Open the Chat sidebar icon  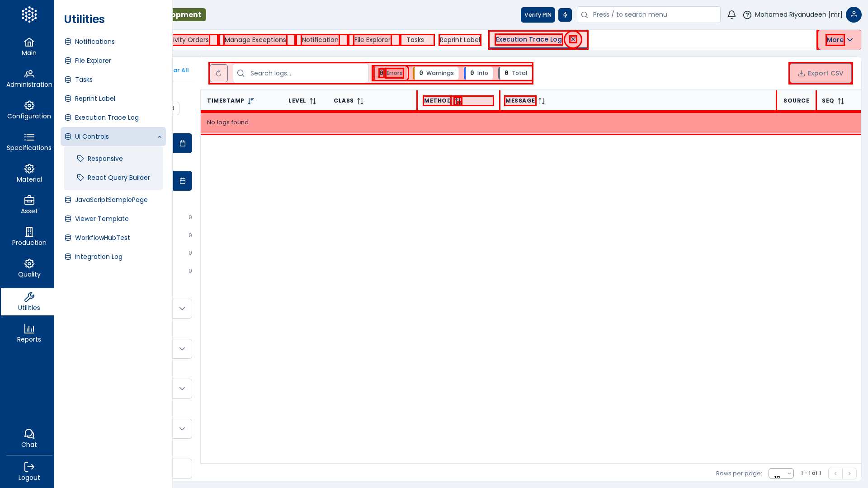click(x=29, y=438)
